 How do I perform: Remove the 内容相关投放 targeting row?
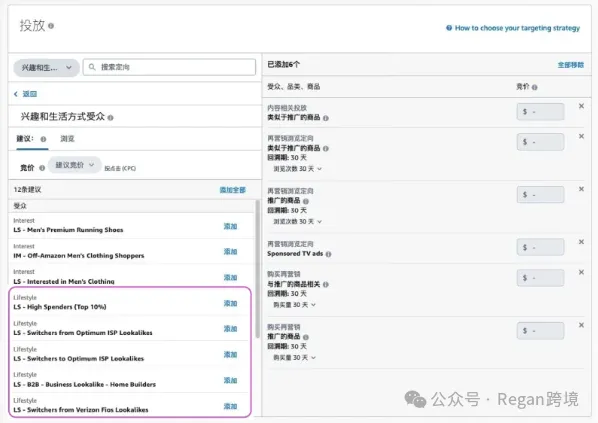point(581,106)
